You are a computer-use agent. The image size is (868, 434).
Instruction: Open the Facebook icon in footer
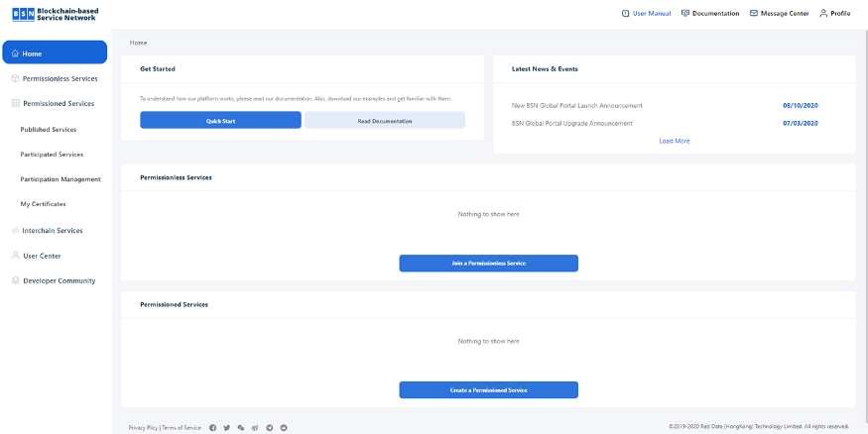[x=212, y=428]
